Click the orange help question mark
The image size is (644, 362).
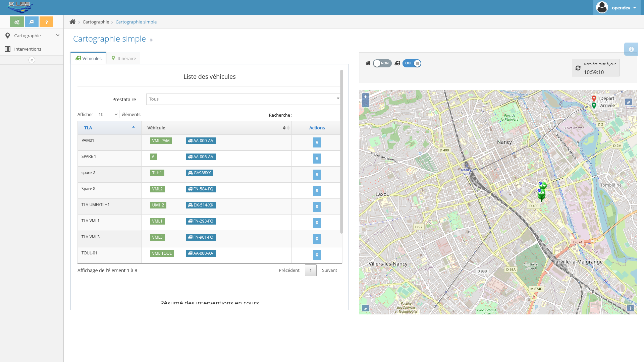coord(46,22)
